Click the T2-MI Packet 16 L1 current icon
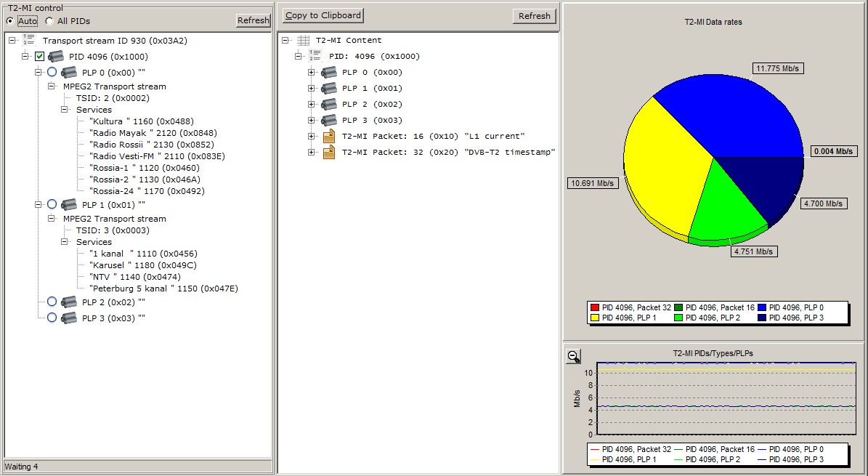868x476 pixels. [329, 136]
